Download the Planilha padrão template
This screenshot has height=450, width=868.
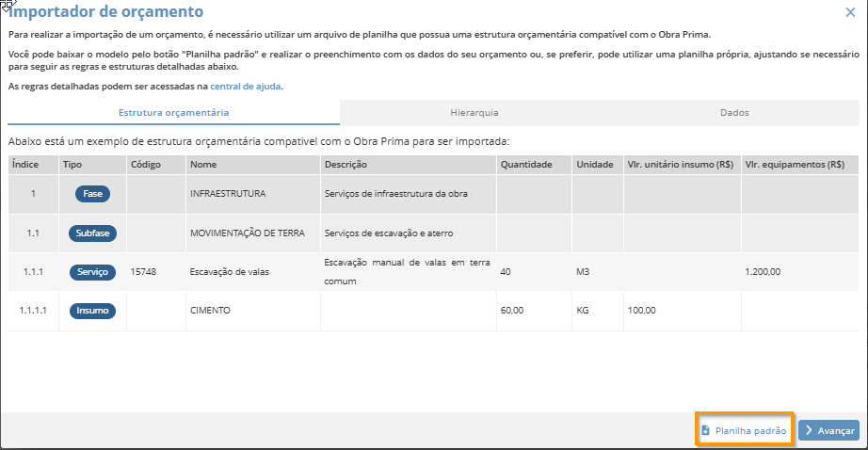tap(744, 430)
